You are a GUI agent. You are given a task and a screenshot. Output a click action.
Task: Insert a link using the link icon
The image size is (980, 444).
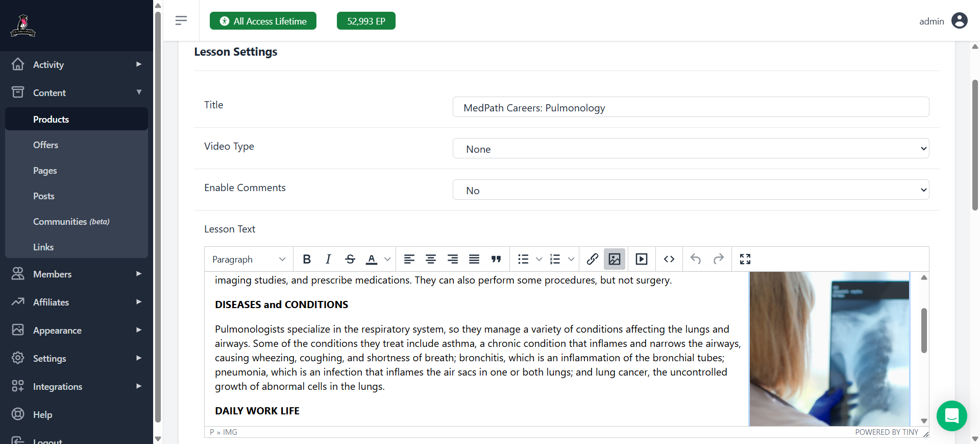click(x=592, y=259)
